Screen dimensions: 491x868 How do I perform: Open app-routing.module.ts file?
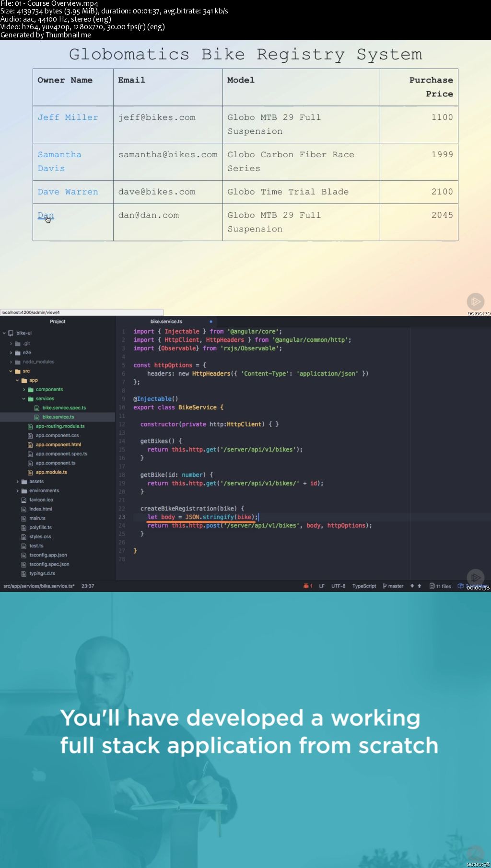pos(60,426)
